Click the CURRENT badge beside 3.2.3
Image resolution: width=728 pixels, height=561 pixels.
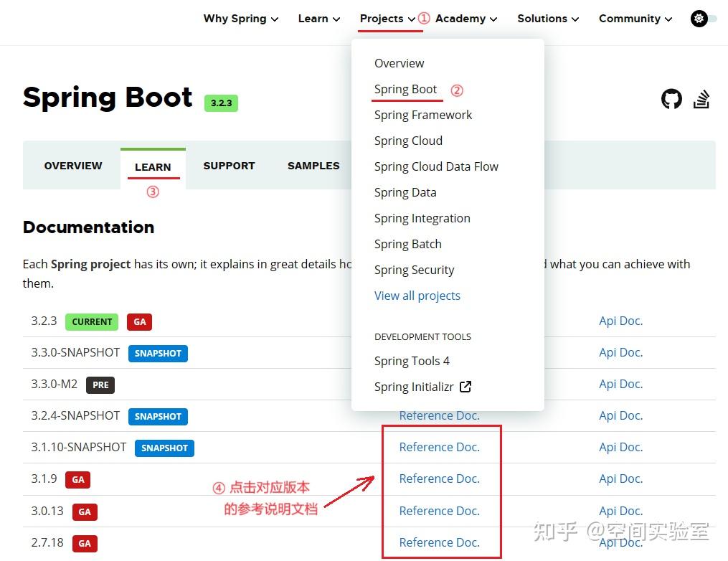click(x=91, y=321)
